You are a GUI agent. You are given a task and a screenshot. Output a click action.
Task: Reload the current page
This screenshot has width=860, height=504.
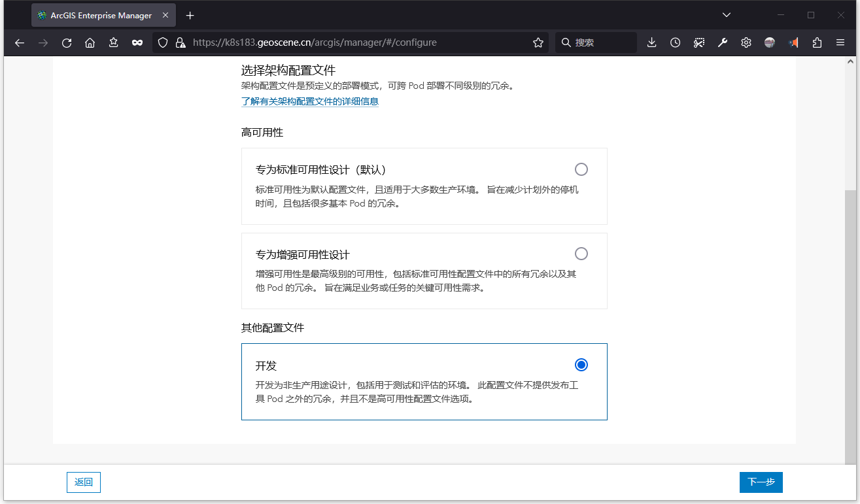67,42
